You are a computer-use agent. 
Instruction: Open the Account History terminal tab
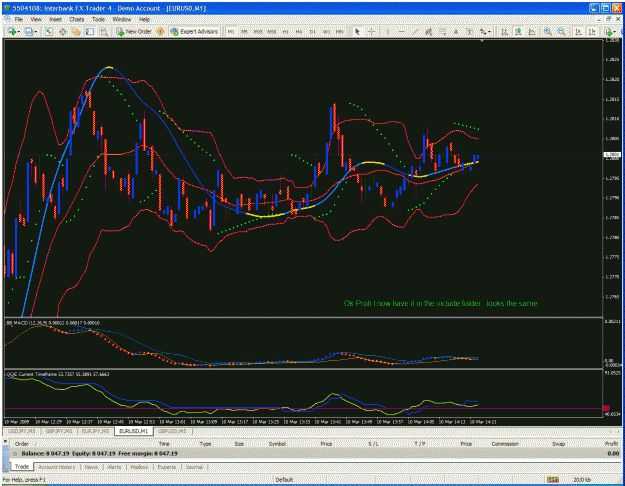pyautogui.click(x=57, y=467)
